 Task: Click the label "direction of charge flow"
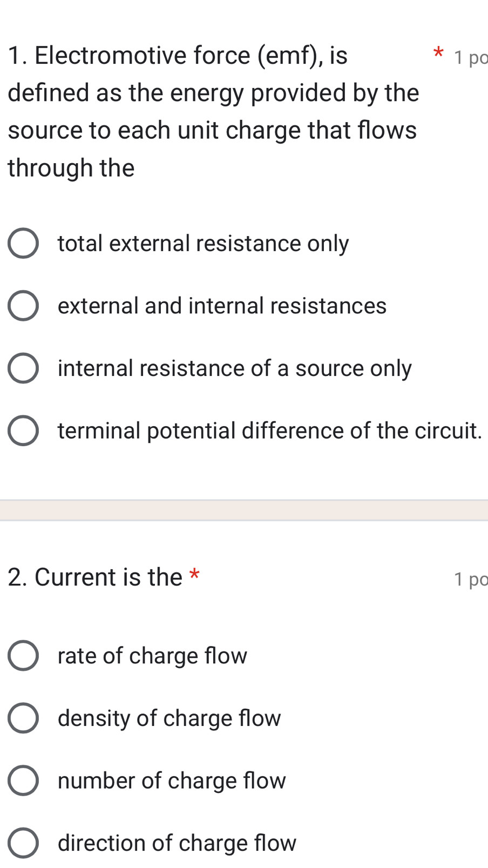click(x=177, y=843)
